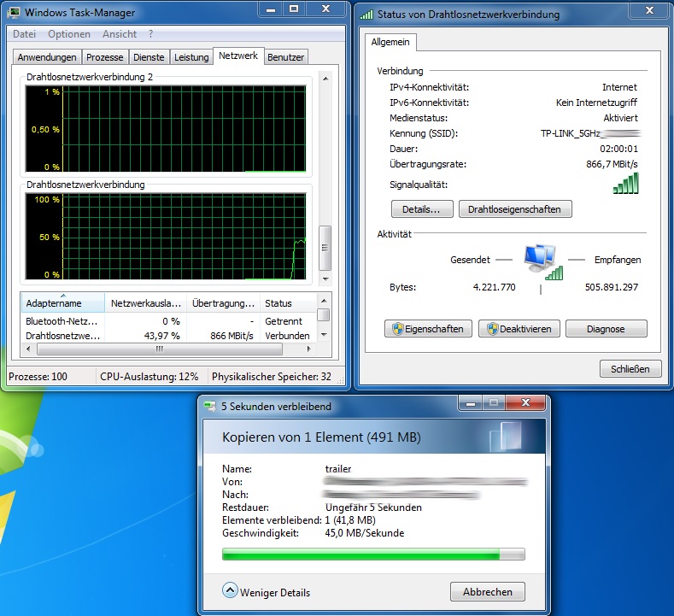Viewport: 674px width, 616px height.
Task: Switch to the Leistung tab
Action: (x=191, y=57)
